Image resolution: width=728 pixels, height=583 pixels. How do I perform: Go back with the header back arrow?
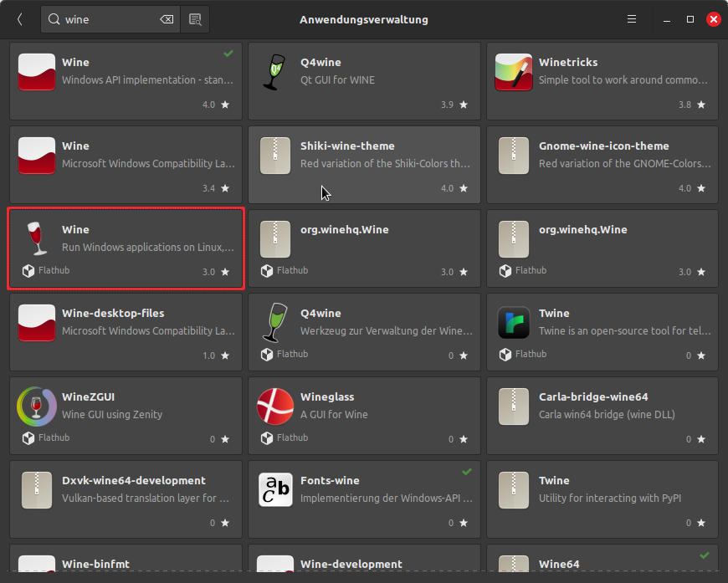(20, 19)
